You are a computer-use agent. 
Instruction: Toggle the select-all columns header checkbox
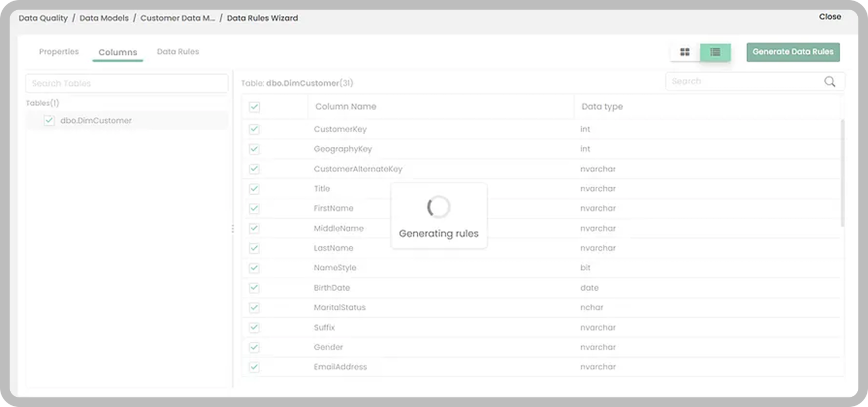(x=254, y=107)
